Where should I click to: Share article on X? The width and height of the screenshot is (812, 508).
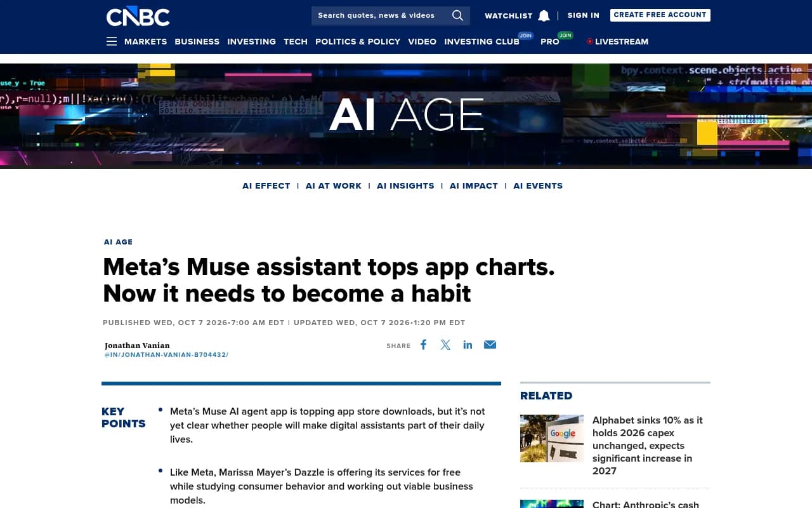pos(445,345)
